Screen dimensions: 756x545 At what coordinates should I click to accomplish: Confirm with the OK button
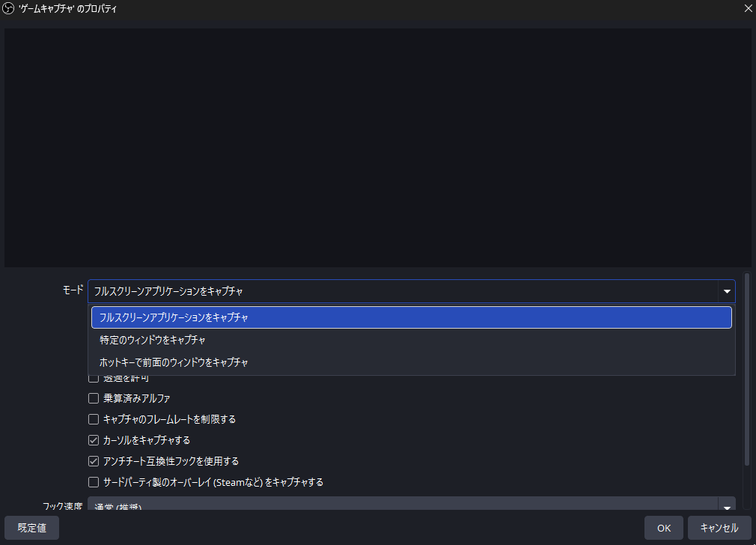(663, 528)
